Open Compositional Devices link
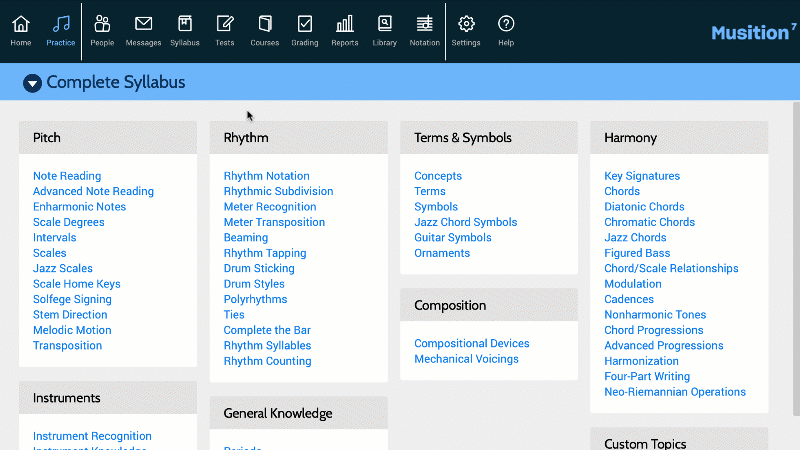Screen dimensions: 800x450 (x=471, y=343)
